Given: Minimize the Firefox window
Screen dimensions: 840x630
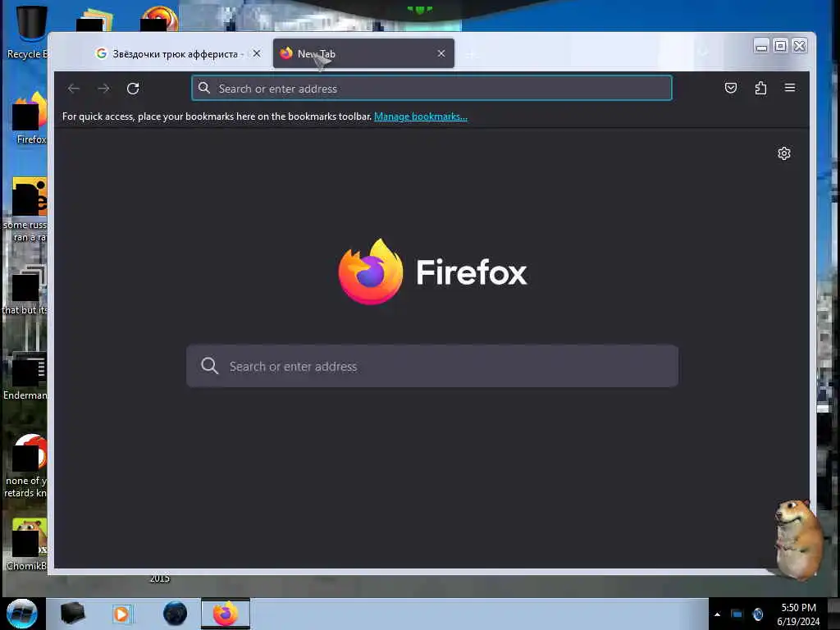Looking at the screenshot, I should click(761, 47).
